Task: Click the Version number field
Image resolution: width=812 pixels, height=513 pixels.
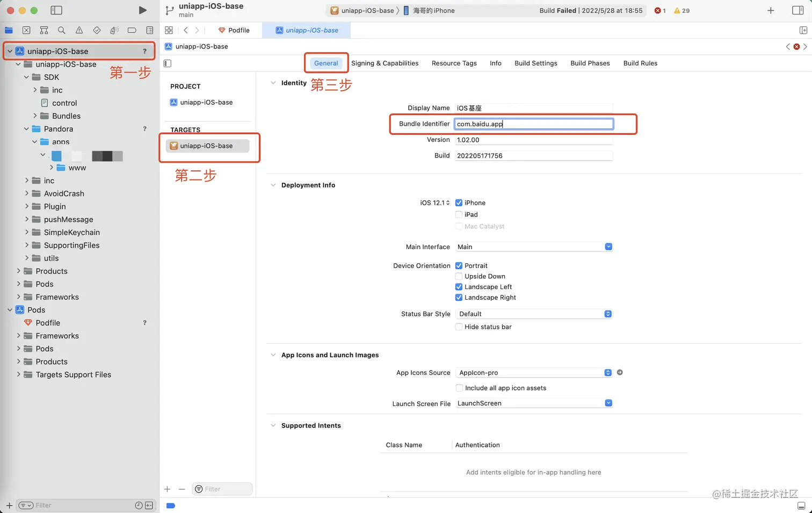Action: pyautogui.click(x=534, y=140)
